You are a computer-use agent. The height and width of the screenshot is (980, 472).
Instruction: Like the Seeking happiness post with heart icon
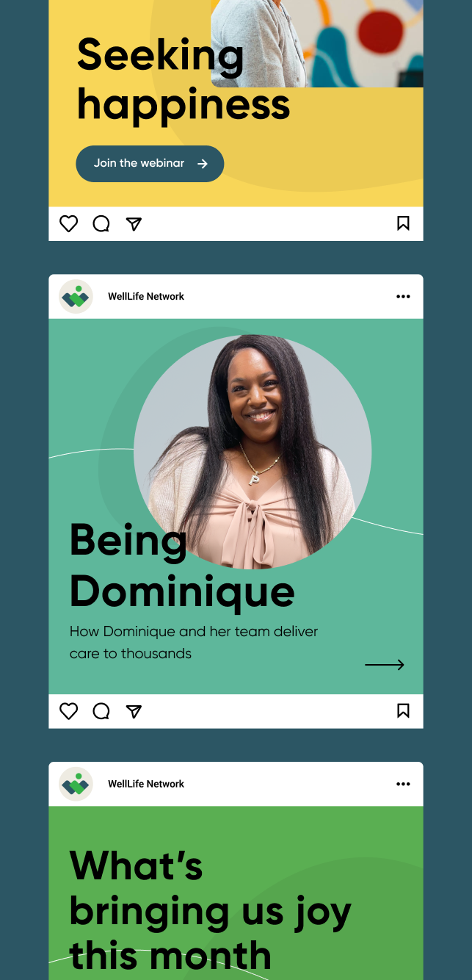tap(68, 223)
